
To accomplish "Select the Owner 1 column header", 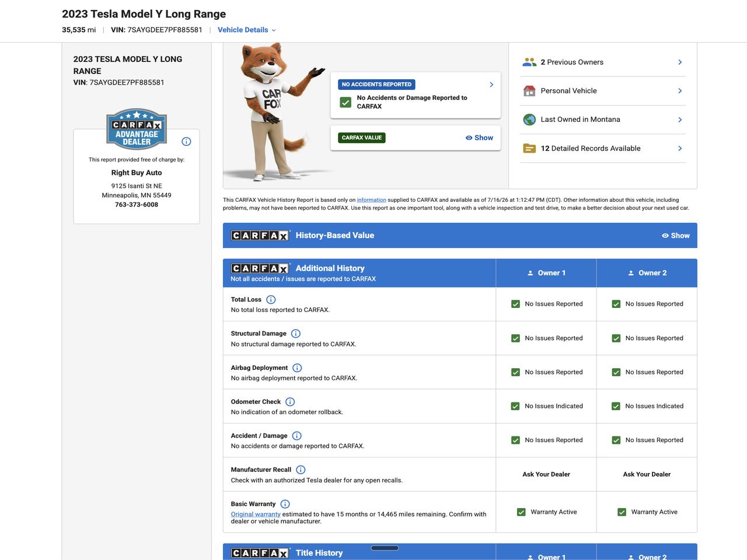I will tap(546, 273).
